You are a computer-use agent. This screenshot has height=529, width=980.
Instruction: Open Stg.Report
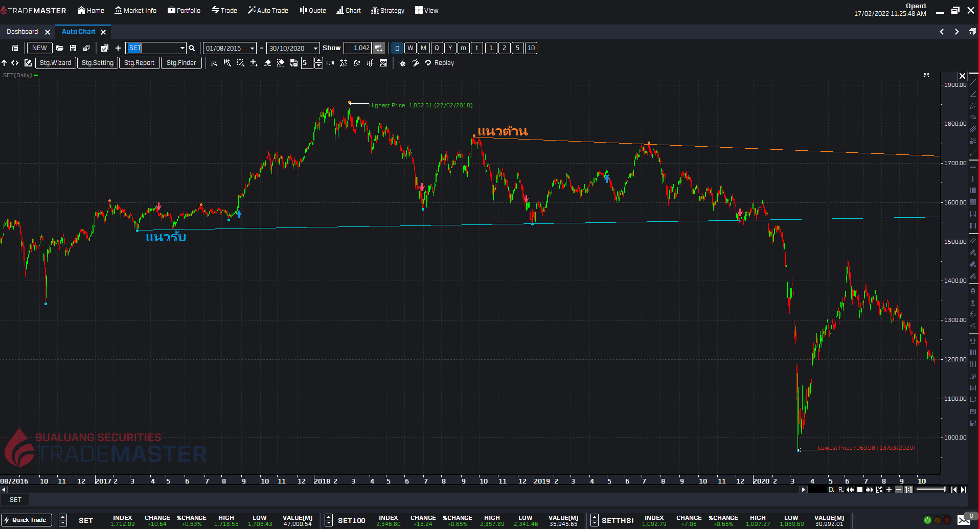point(139,63)
